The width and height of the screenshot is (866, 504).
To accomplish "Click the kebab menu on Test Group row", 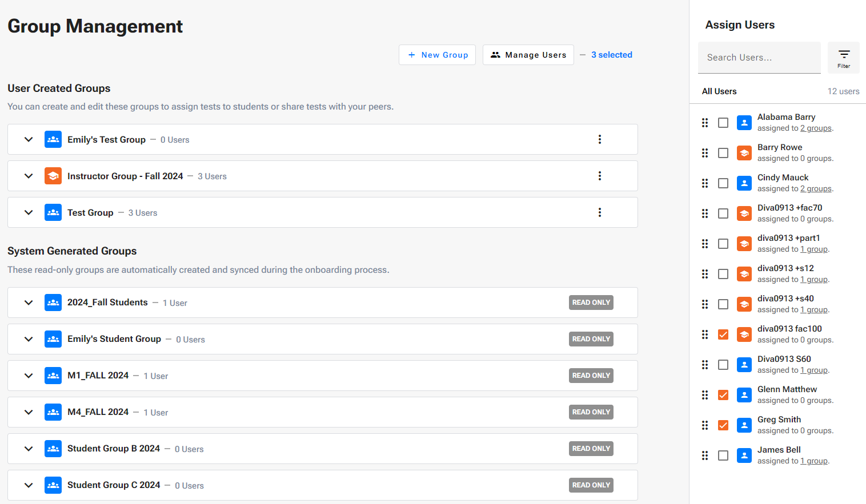I will coord(599,212).
